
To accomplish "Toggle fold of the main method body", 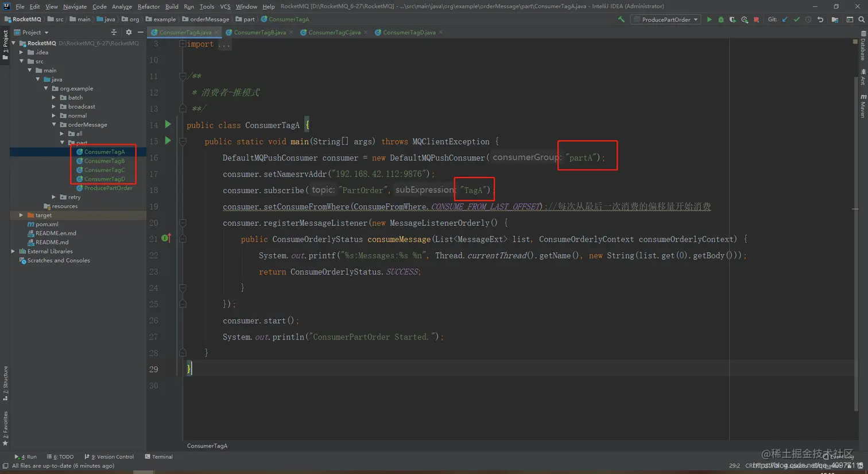I will click(183, 141).
